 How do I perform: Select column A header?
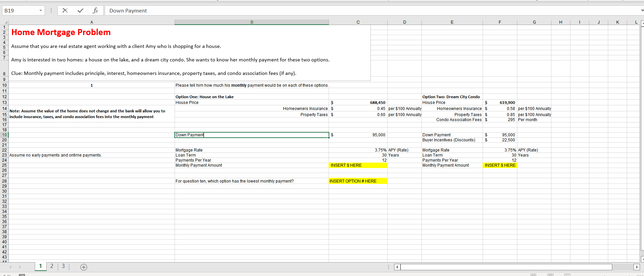tap(92, 22)
